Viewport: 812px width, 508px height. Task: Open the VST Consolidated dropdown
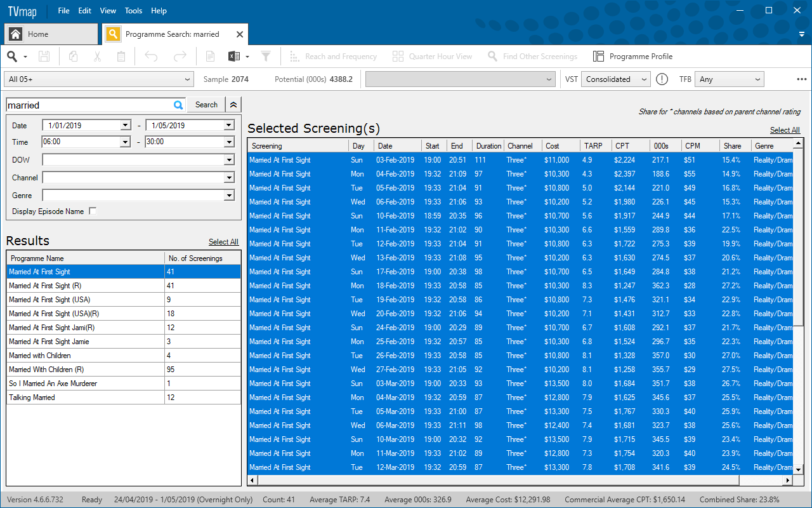point(617,79)
